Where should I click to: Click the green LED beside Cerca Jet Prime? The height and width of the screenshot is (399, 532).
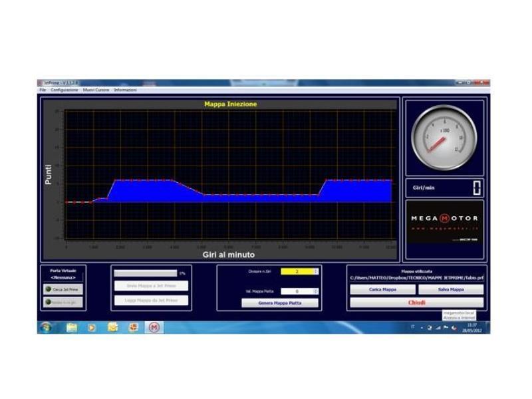(49, 289)
